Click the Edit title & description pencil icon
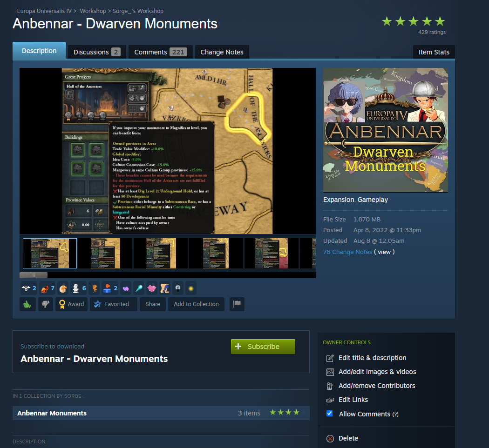 [330, 358]
